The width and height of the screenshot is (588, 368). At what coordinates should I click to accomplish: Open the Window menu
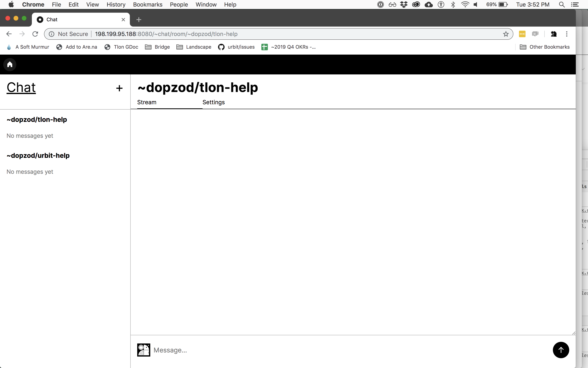pyautogui.click(x=206, y=4)
